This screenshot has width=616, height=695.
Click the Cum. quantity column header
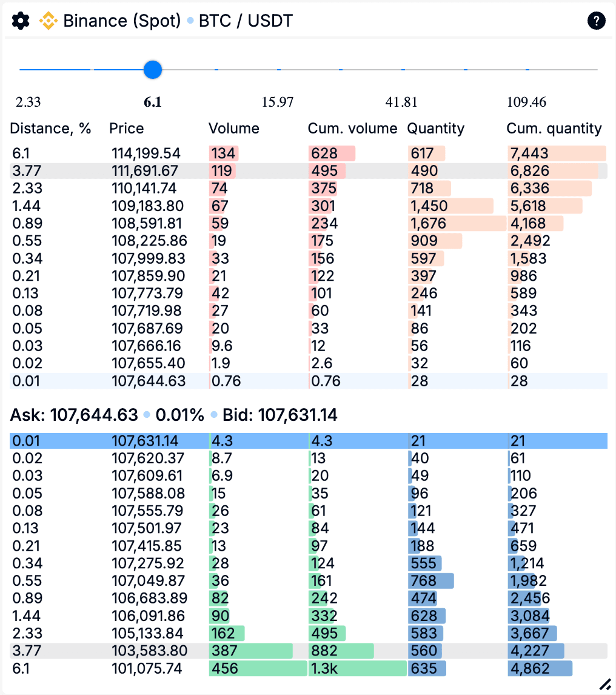pyautogui.click(x=554, y=129)
